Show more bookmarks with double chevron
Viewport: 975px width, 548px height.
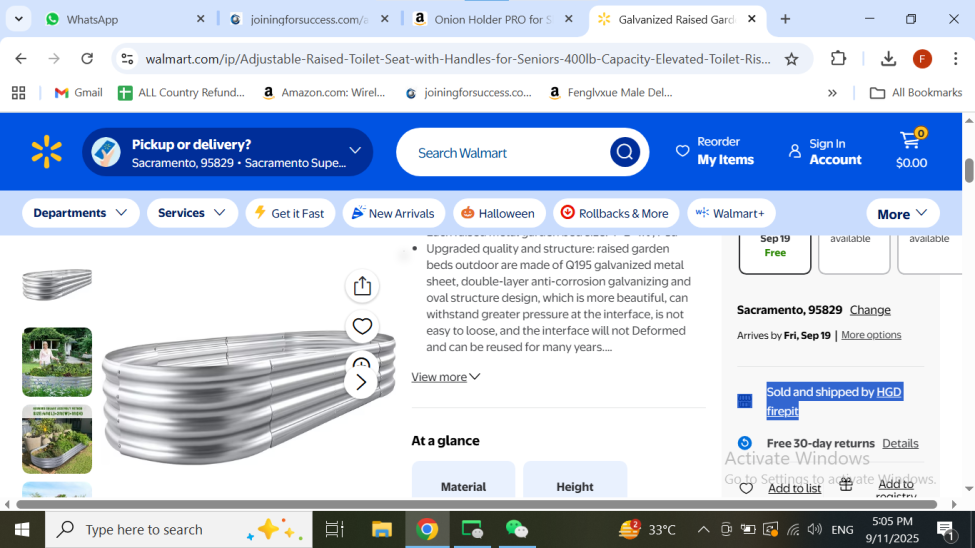tap(832, 93)
